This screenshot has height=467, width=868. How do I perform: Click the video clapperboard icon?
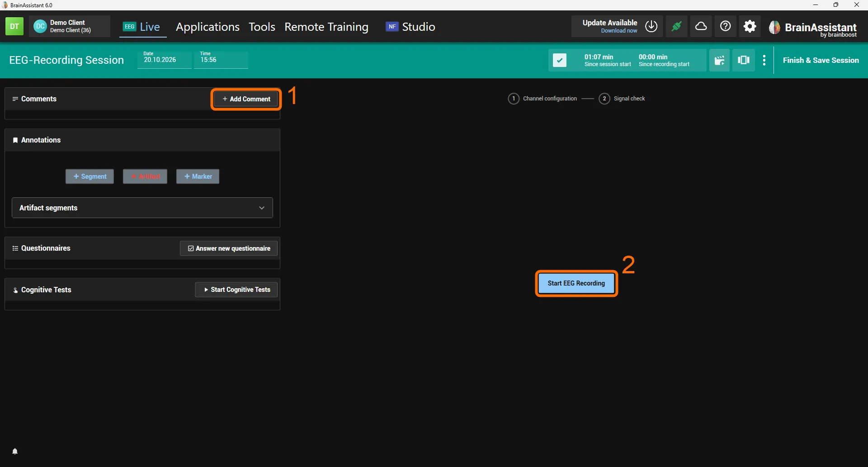[719, 60]
